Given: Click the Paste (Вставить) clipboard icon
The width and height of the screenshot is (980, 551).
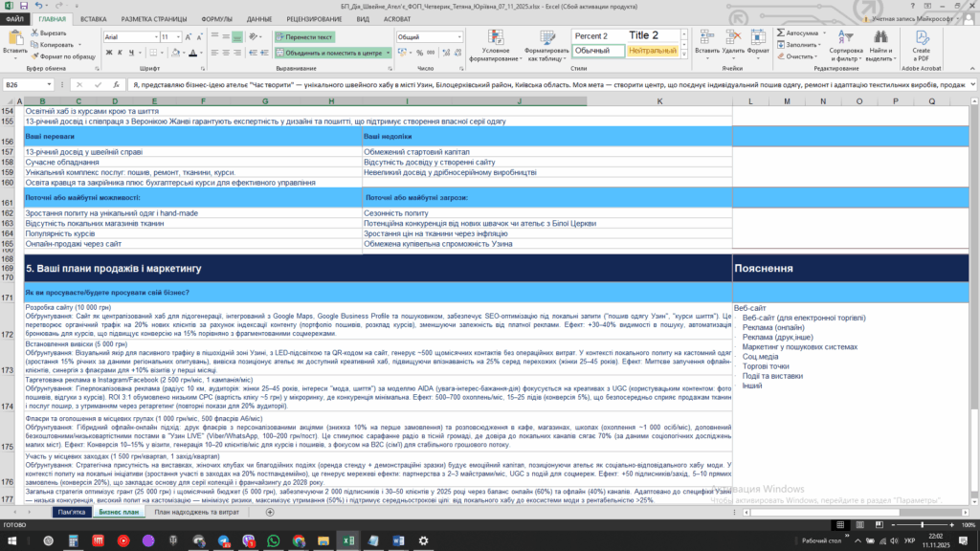Looking at the screenshot, I should coord(14,38).
